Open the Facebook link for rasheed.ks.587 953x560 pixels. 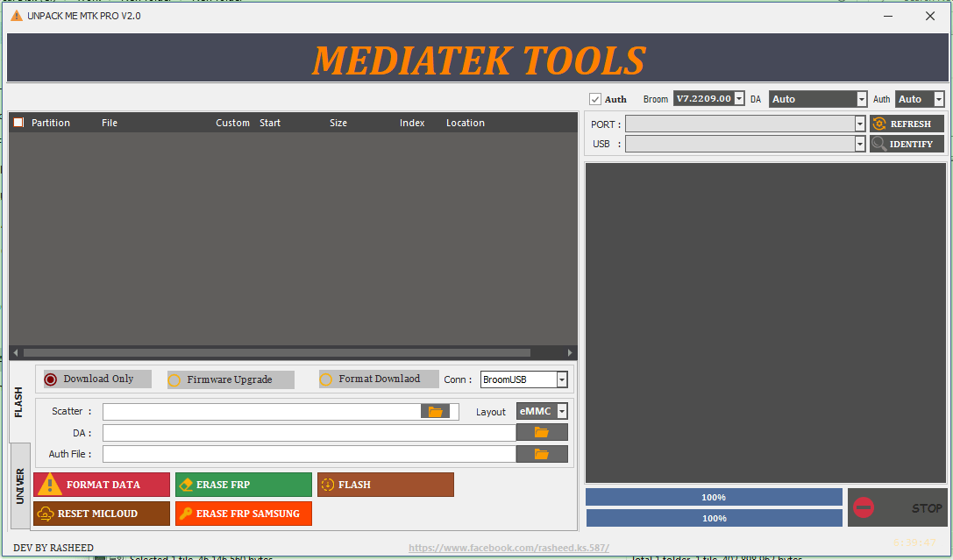509,546
